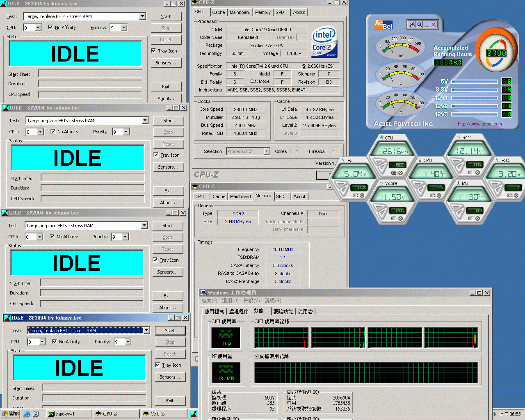525x420 pixels.
Task: Open 檔案(F) menu in Task Manager
Action: (209, 301)
